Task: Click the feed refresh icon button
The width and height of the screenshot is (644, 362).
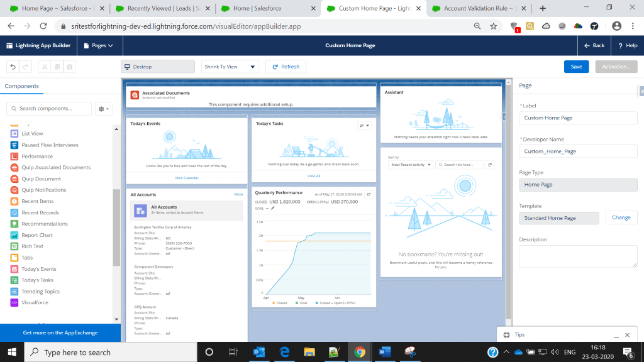Action: 490,165
